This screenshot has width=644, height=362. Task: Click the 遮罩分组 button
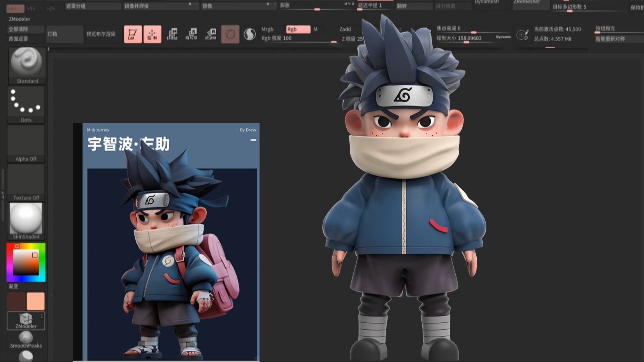[93, 6]
